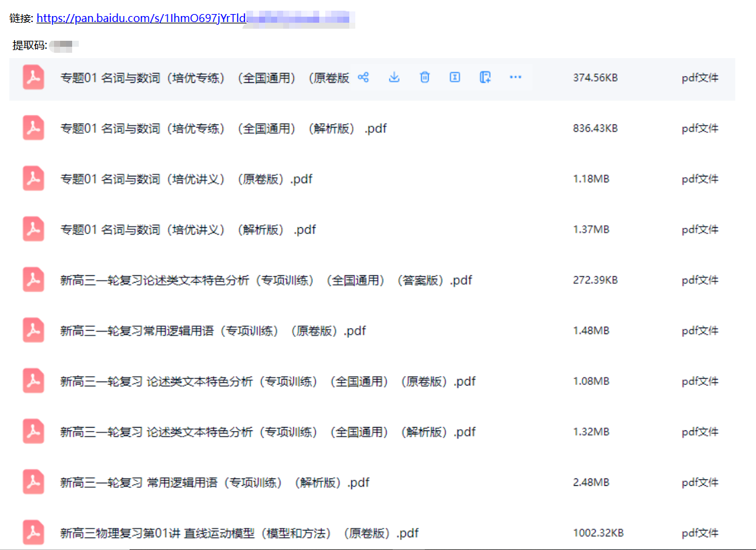Click the share icon on the hovered file row
This screenshot has height=550, width=756.
[363, 78]
